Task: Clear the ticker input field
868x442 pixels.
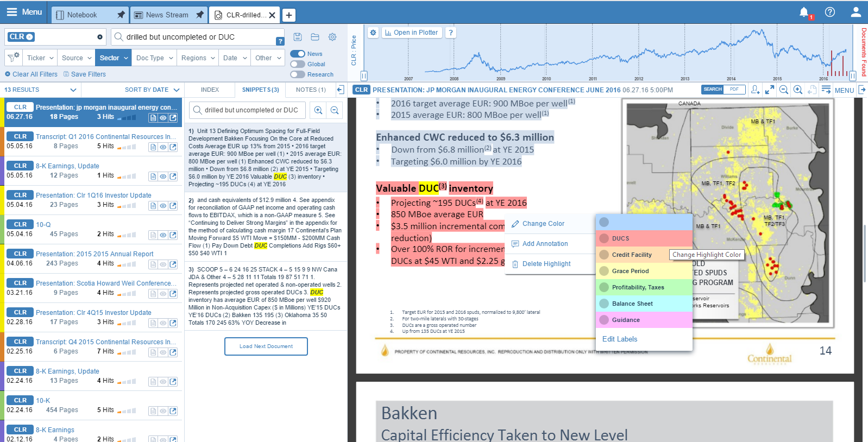Action: point(100,37)
